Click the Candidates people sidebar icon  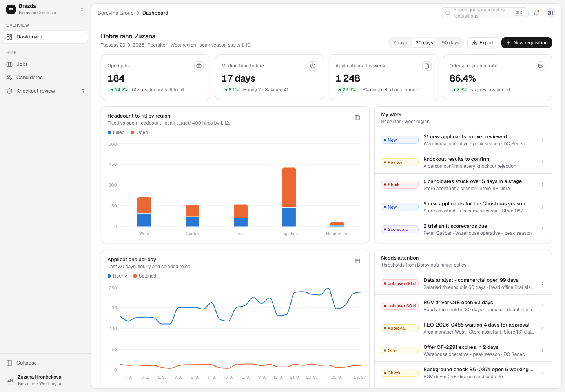pyautogui.click(x=9, y=78)
